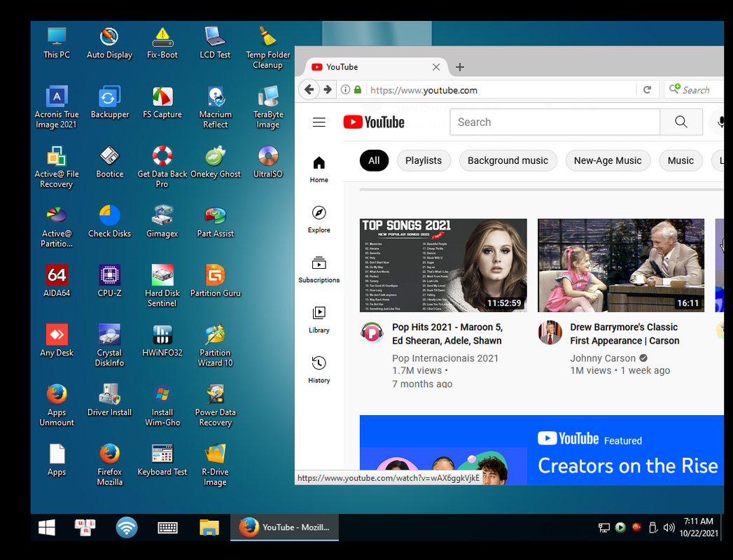The width and height of the screenshot is (733, 560).
Task: Open Partition Guru desktop icon
Action: pos(215,281)
